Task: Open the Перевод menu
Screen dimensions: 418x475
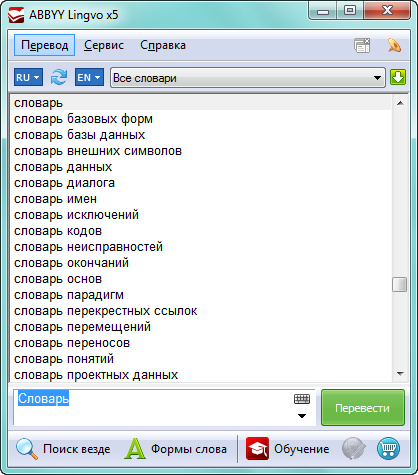Action: click(x=44, y=45)
